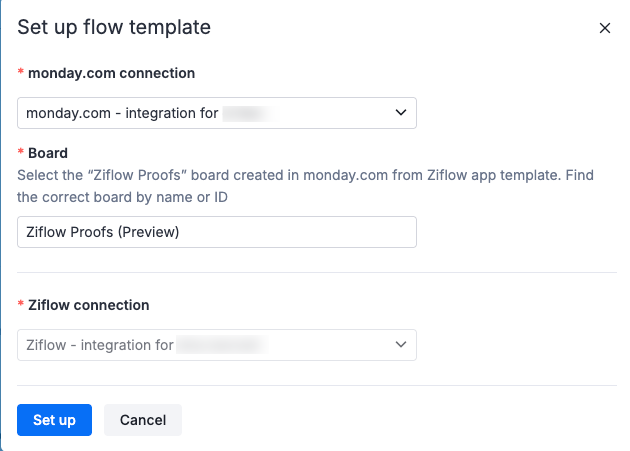The width and height of the screenshot is (630, 451).
Task: Click the red asterisk beside Board
Action: coord(21,154)
